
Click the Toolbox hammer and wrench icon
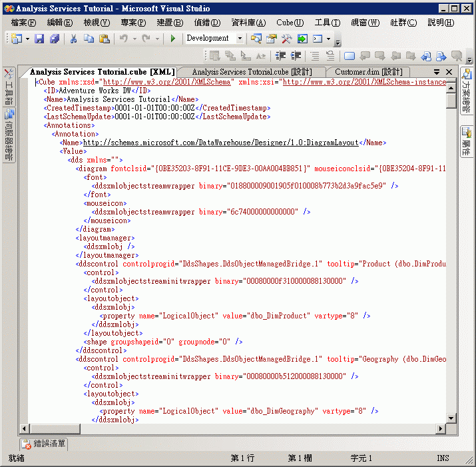[x=286, y=39]
